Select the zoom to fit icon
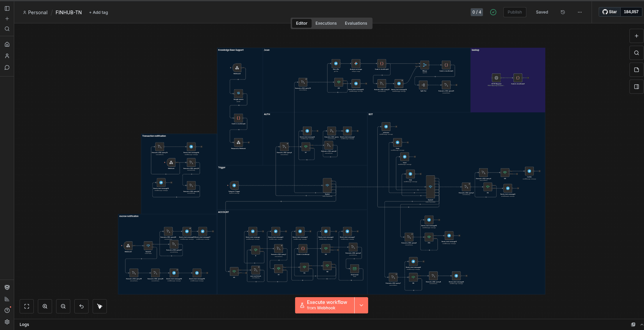The width and height of the screenshot is (644, 330). pyautogui.click(x=26, y=306)
